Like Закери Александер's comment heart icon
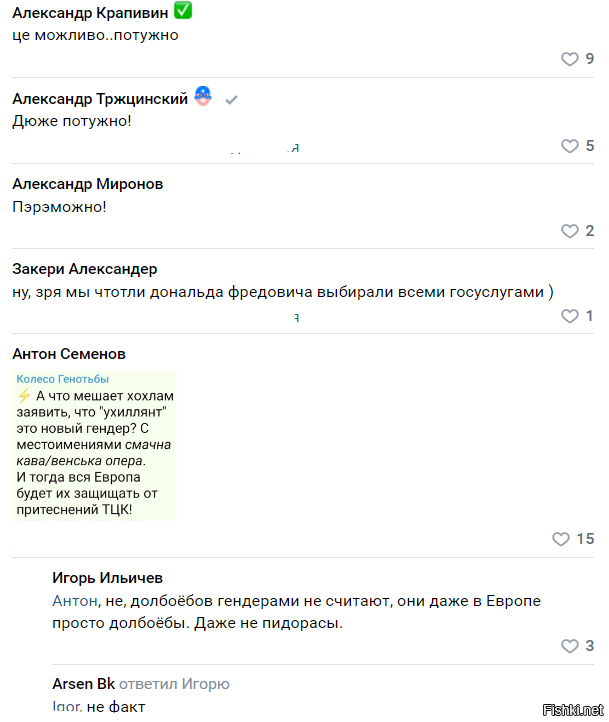 [x=569, y=316]
